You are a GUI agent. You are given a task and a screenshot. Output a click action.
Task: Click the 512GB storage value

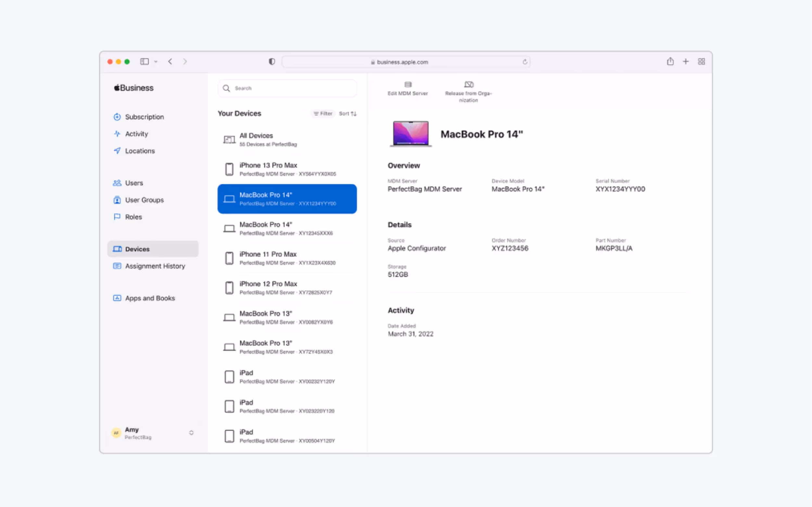click(x=398, y=274)
